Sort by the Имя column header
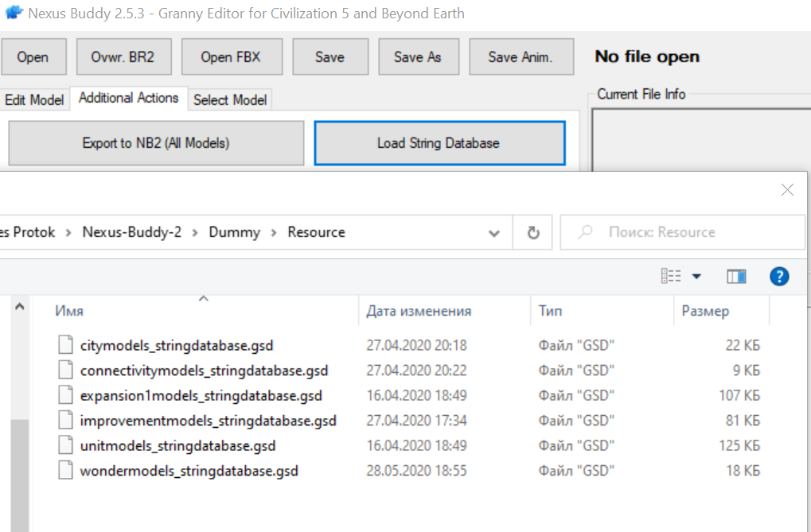The height and width of the screenshot is (532, 811). click(x=197, y=311)
